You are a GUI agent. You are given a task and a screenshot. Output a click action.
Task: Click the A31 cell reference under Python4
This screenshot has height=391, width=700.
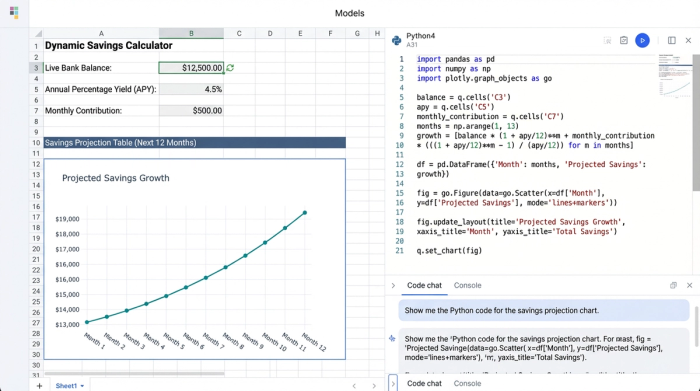[412, 45]
